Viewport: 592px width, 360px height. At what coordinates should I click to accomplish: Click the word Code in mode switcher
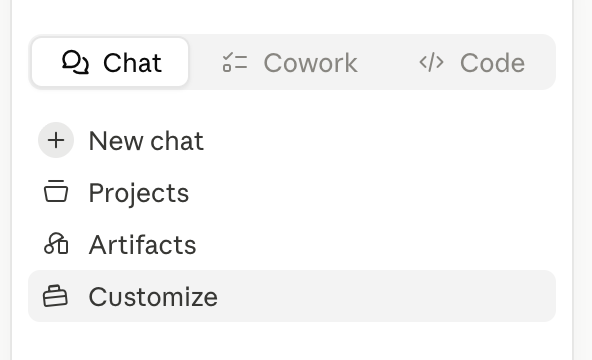click(x=492, y=63)
